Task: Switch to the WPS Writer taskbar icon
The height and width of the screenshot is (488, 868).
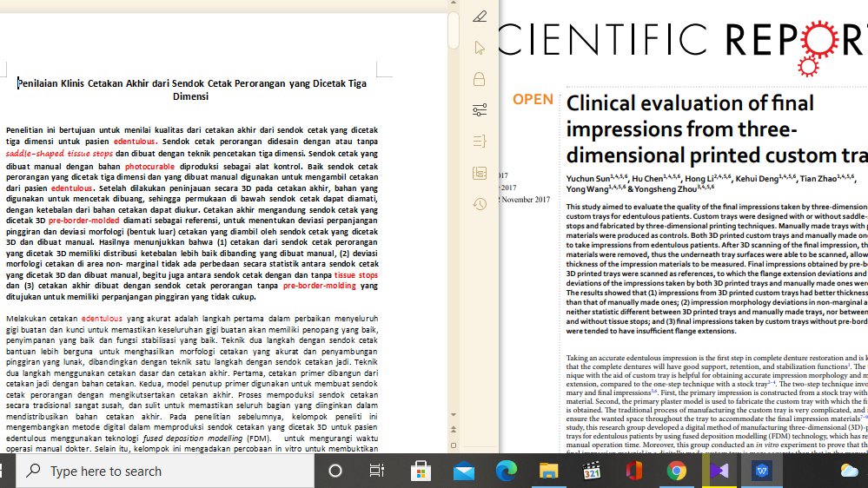Action: [762, 471]
